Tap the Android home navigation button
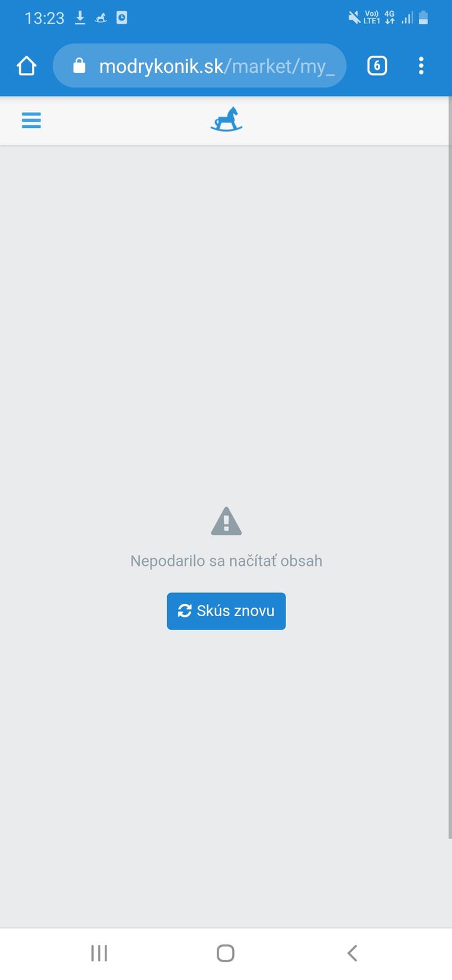Viewport: 452px width, 980px height. 225,953
